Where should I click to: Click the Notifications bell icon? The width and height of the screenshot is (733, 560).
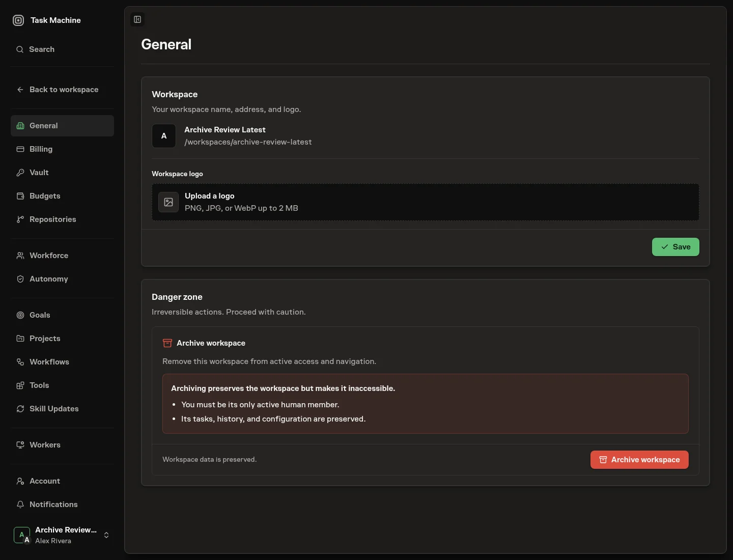click(20, 505)
